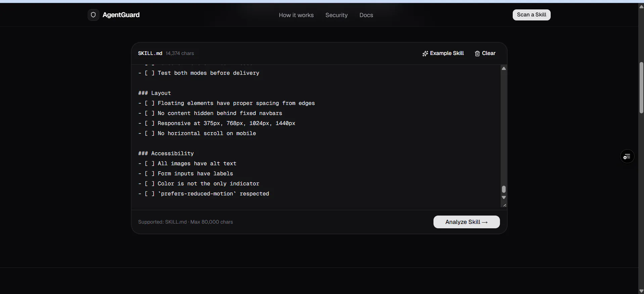
Task: Open the Security nav item
Action: 336,15
